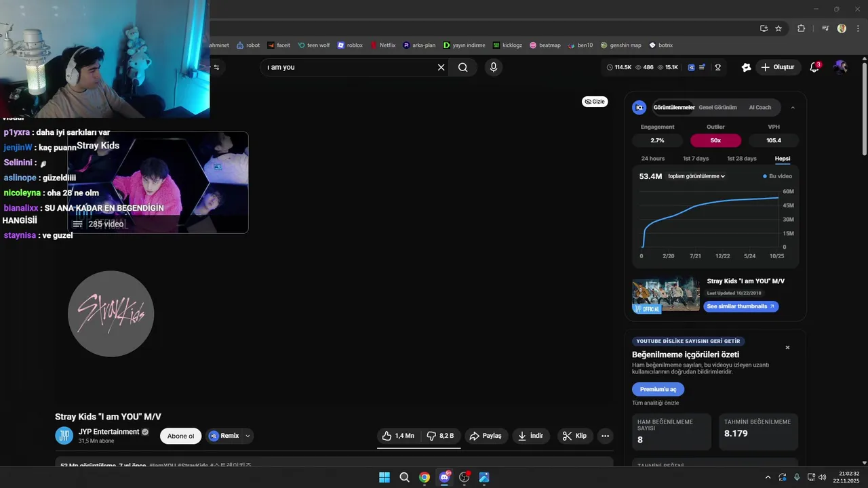Click the like thumbs-up button
This screenshot has width=868, height=488.
398,436
